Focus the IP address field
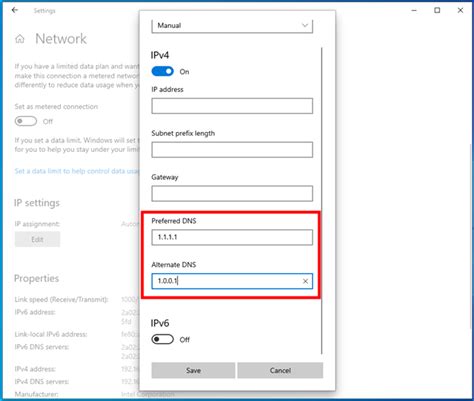Screen dimensions: 474x401 coord(232,106)
